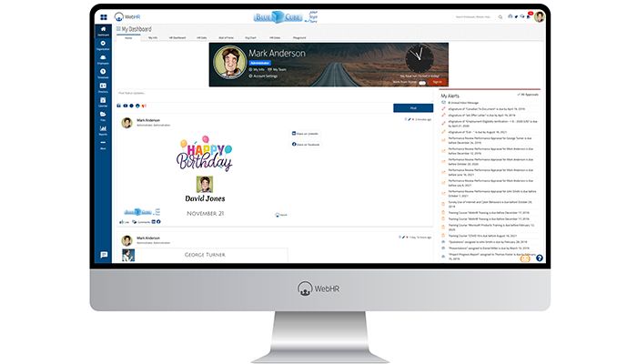Like the David Jones birthday post
The width and height of the screenshot is (637, 364).
(124, 222)
